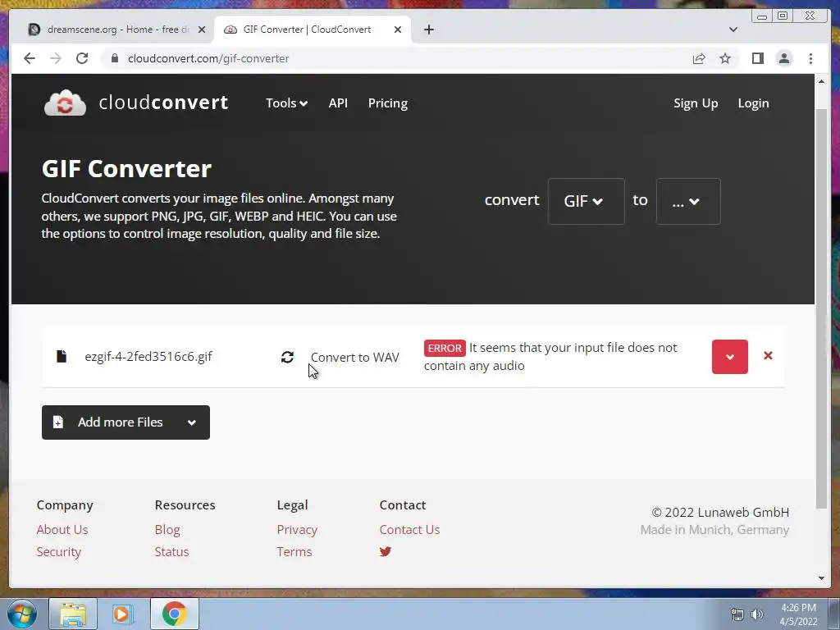
Task: Click the browser forward arrow
Action: tap(56, 58)
